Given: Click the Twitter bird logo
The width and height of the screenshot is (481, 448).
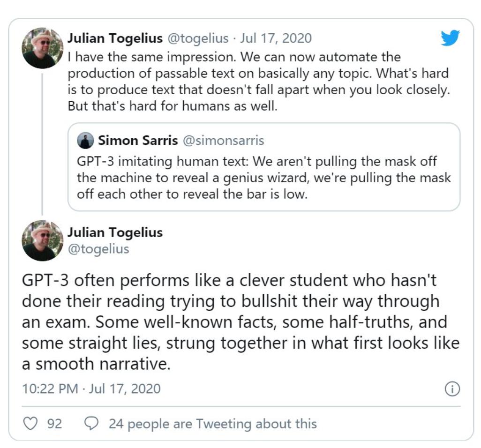Looking at the screenshot, I should point(450,38).
